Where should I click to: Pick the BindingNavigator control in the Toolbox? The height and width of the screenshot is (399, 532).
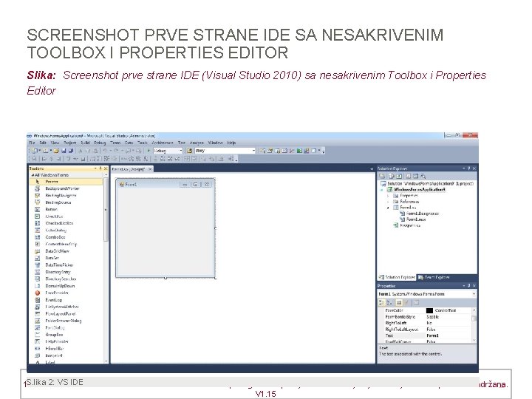pyautogui.click(x=66, y=195)
